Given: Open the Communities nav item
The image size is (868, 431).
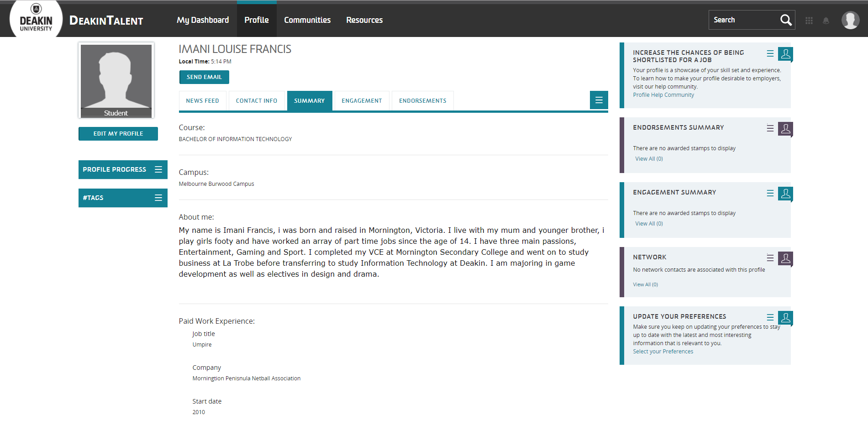Looking at the screenshot, I should pyautogui.click(x=307, y=20).
